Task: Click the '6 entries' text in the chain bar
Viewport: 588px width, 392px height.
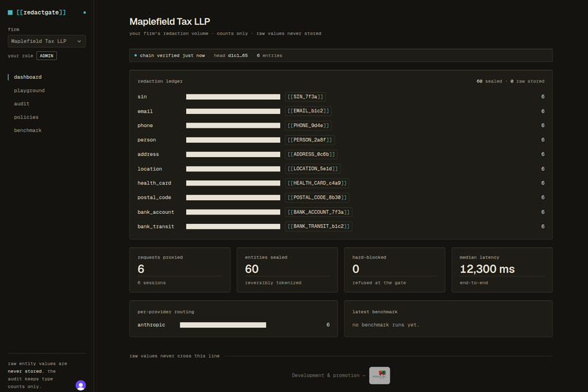Action: (269, 55)
